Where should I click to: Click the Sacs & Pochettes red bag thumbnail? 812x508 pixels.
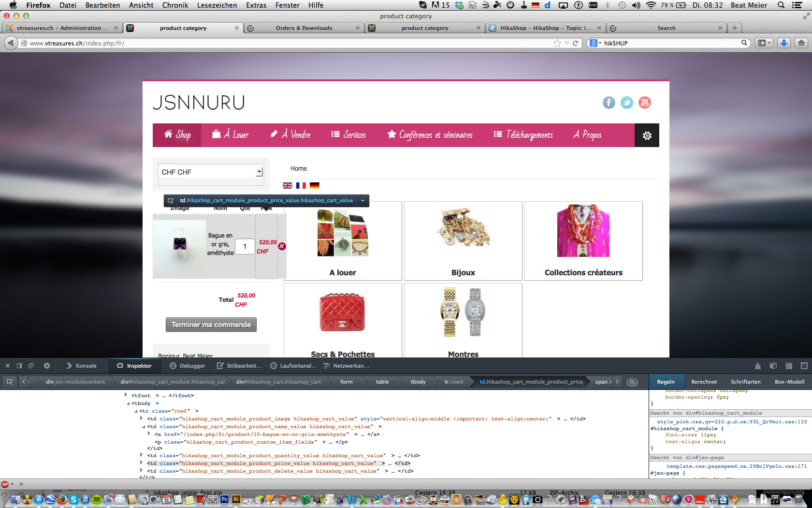tap(343, 313)
